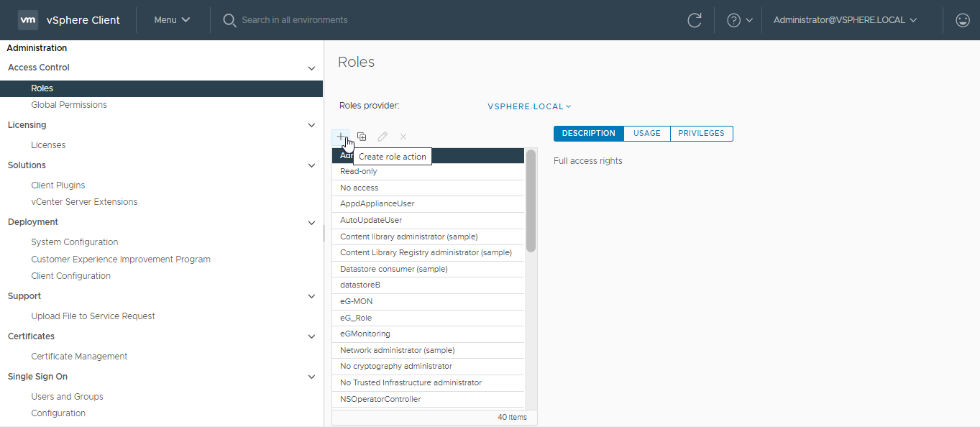Select the AutoUpdateUser role

click(428, 221)
